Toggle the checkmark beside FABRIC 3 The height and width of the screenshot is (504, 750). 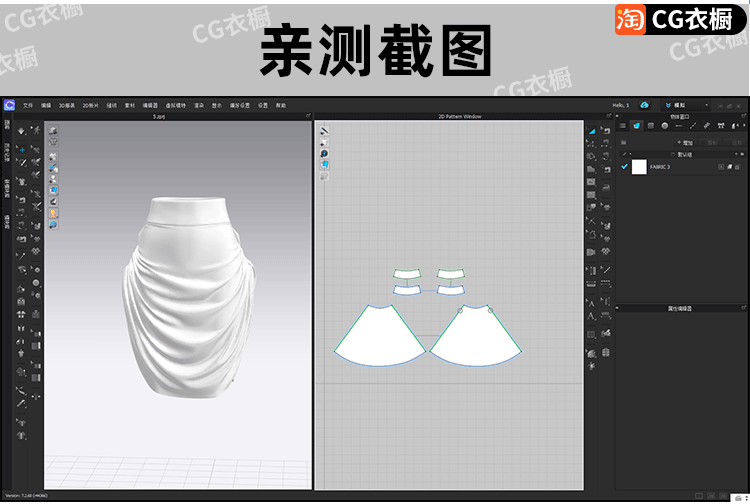(625, 167)
